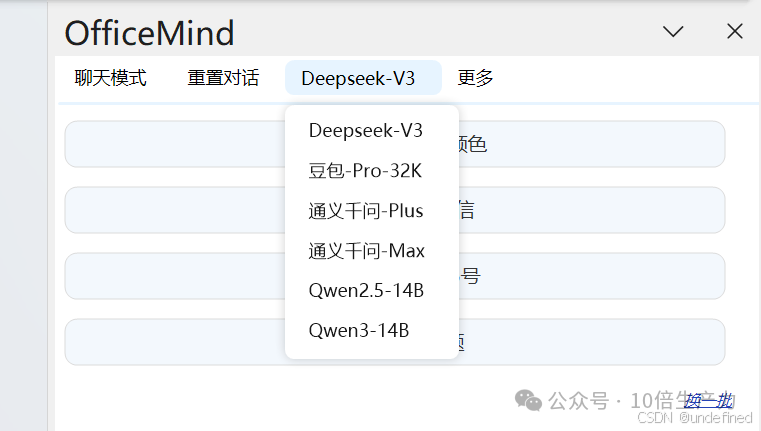Click the suggestion card ending in 号
761x431 pixels.
click(x=395, y=276)
